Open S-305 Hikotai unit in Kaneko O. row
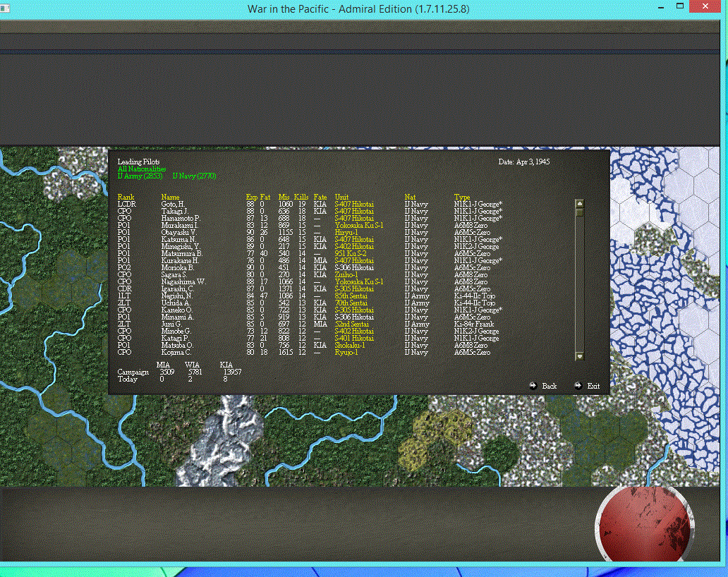 point(354,310)
